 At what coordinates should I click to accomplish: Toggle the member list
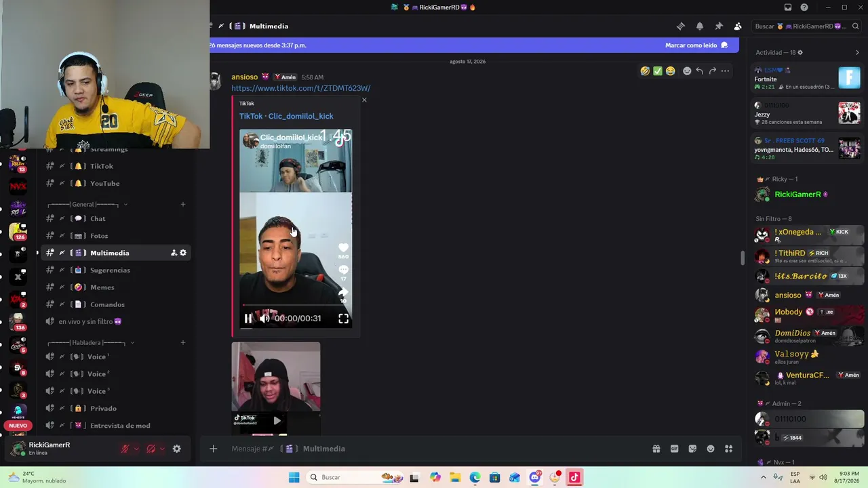(x=738, y=26)
